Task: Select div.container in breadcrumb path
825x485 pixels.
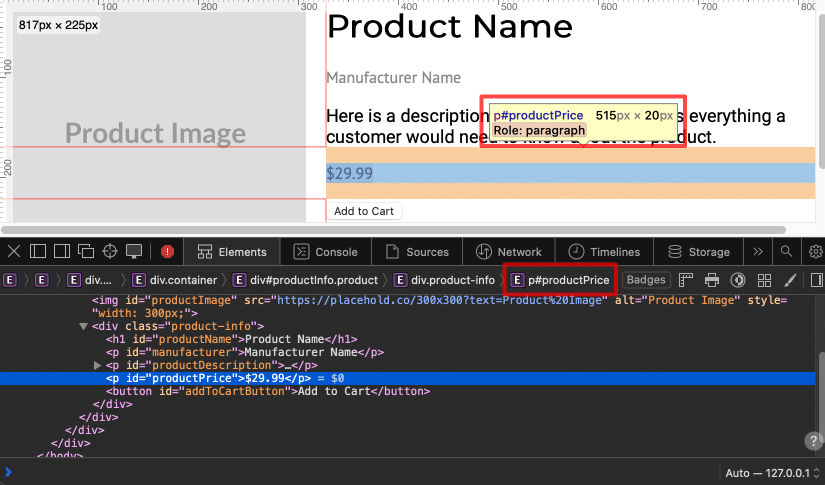Action: [175, 280]
